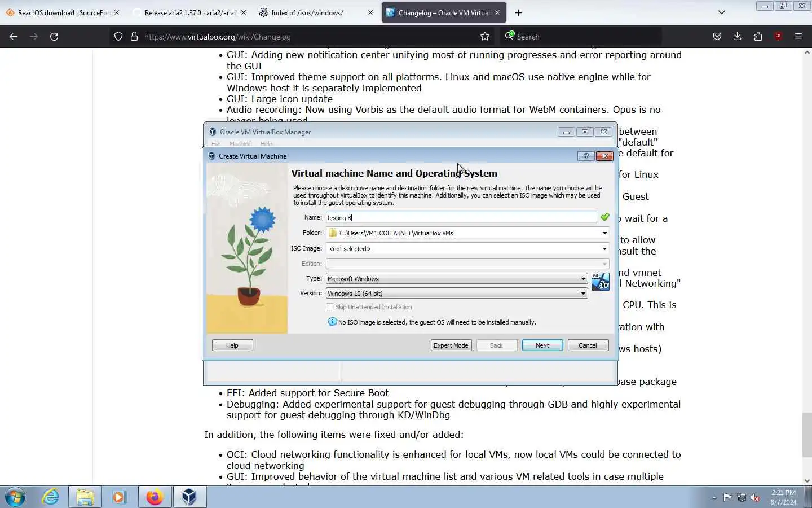This screenshot has height=508, width=812.
Task: Click the Firefox Search box
Action: 581,37
